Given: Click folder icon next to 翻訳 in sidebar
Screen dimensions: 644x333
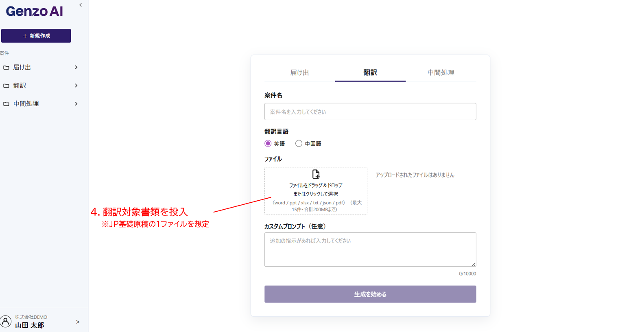Looking at the screenshot, I should pyautogui.click(x=6, y=86).
